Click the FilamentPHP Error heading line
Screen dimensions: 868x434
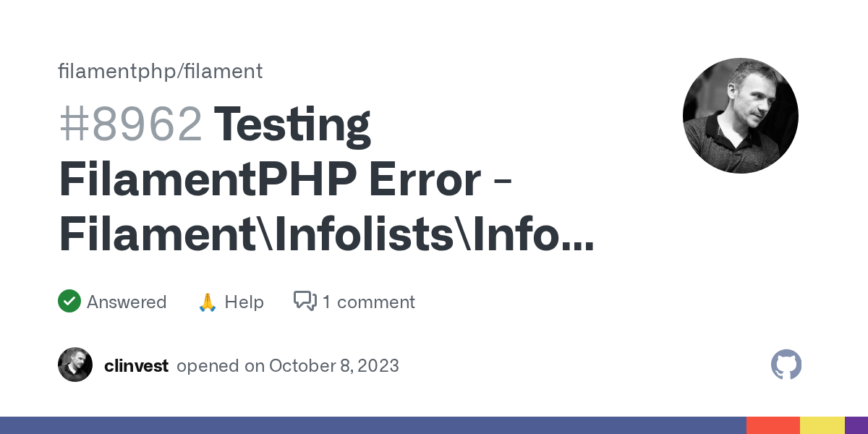pos(286,179)
